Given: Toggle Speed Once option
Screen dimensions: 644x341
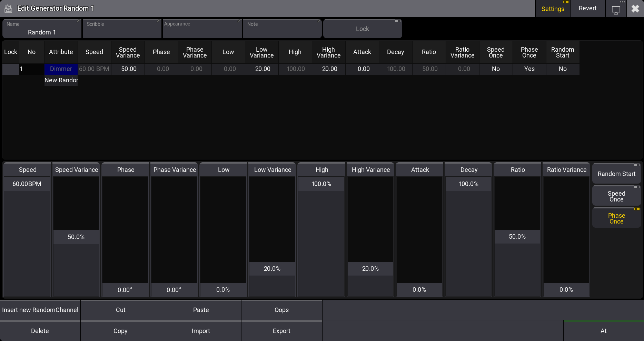Looking at the screenshot, I should [x=616, y=196].
